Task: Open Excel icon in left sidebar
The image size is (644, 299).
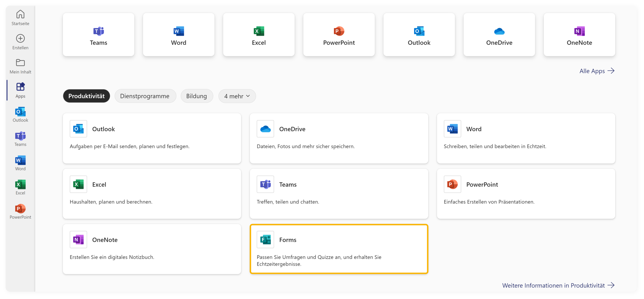Action: click(x=20, y=187)
